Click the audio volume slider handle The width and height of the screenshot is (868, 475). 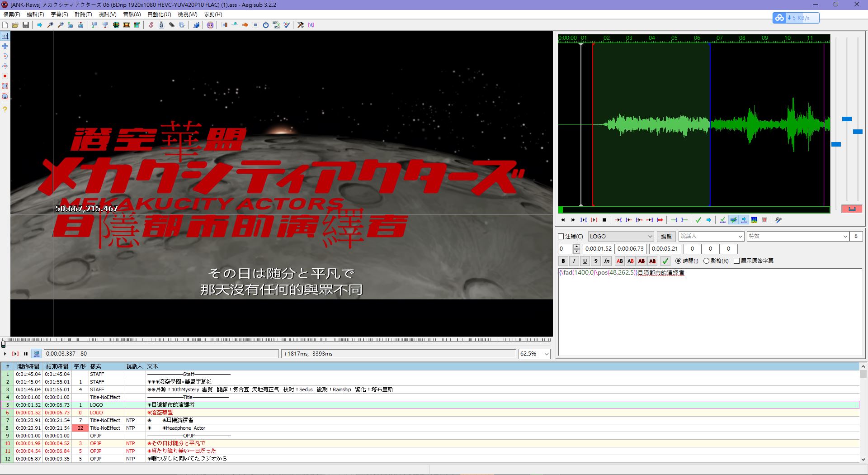tap(858, 132)
